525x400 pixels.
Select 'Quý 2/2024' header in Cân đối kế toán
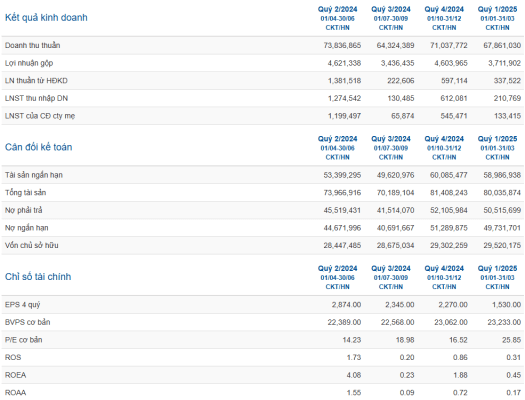tap(338, 139)
